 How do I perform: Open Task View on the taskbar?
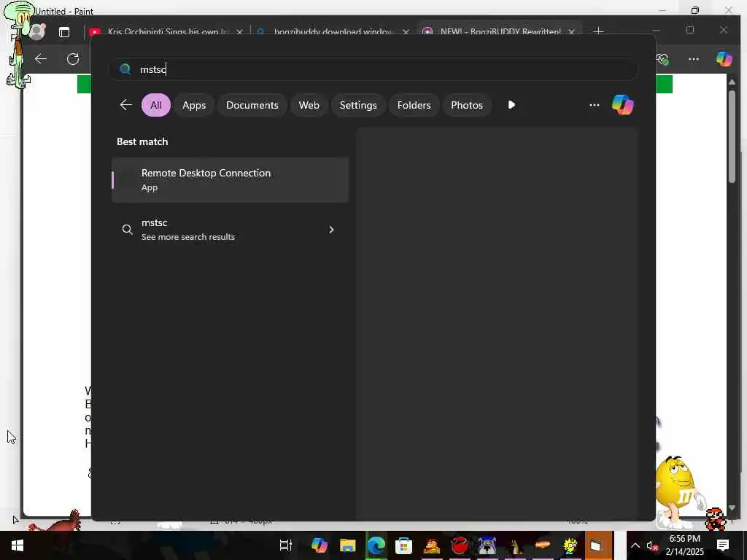pos(286,545)
